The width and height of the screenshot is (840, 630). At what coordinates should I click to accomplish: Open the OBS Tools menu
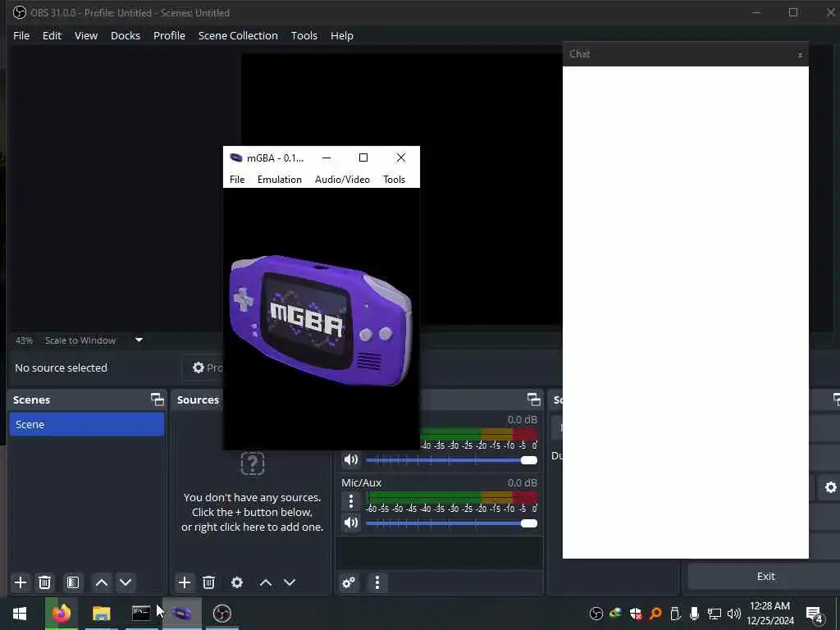304,35
